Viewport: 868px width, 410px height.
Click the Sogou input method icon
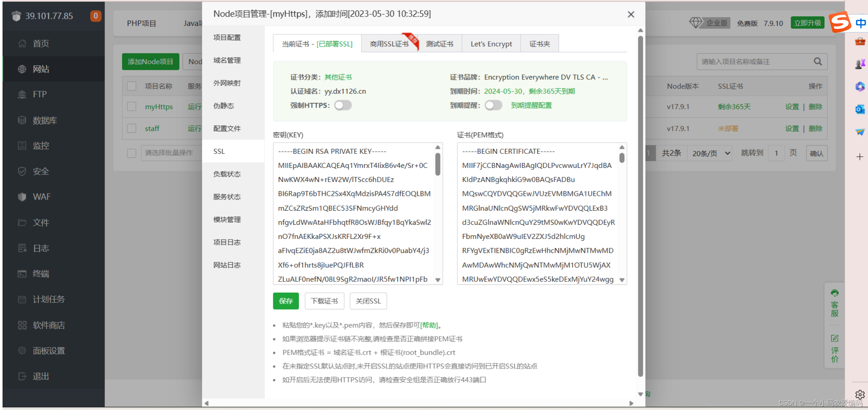point(840,22)
